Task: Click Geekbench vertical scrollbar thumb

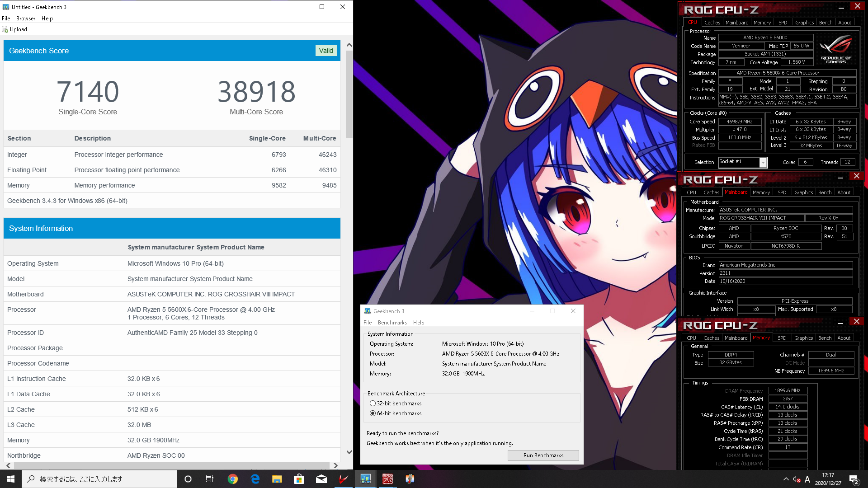Action: 349,94
